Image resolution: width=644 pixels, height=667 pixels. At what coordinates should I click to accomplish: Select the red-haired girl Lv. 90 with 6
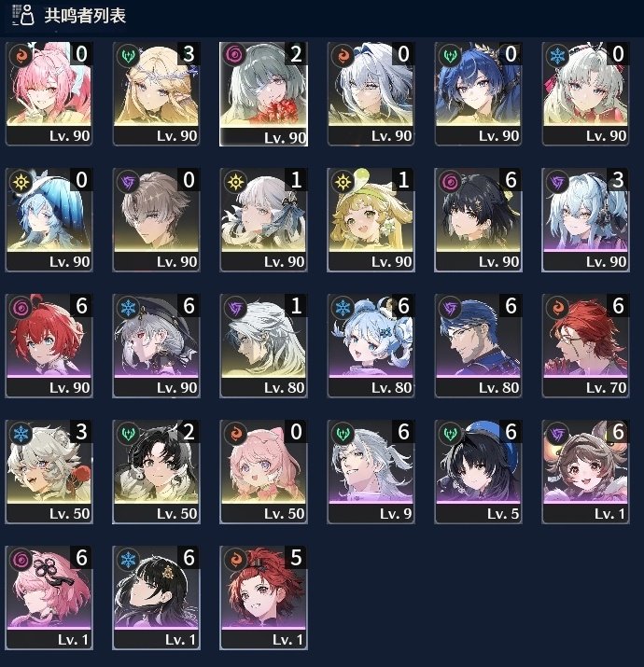[49, 345]
